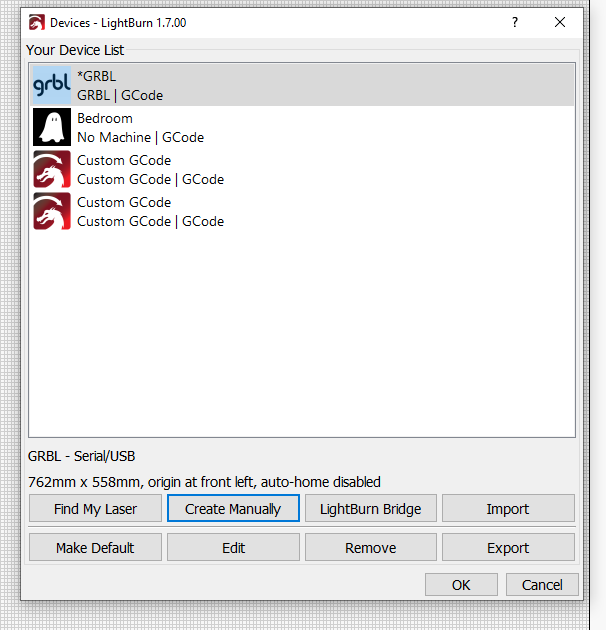Click Create Manually button
Image resolution: width=606 pixels, height=630 pixels.
pyautogui.click(x=233, y=509)
